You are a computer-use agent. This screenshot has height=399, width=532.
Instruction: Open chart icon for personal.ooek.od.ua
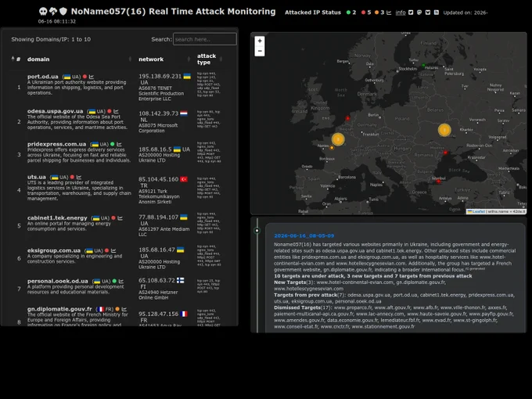pyautogui.click(x=121, y=282)
